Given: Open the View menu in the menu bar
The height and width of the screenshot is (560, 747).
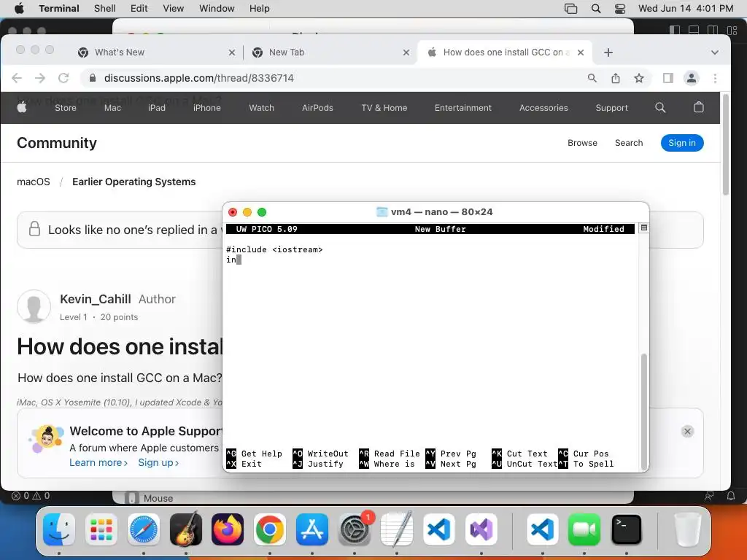Looking at the screenshot, I should pos(174,9).
